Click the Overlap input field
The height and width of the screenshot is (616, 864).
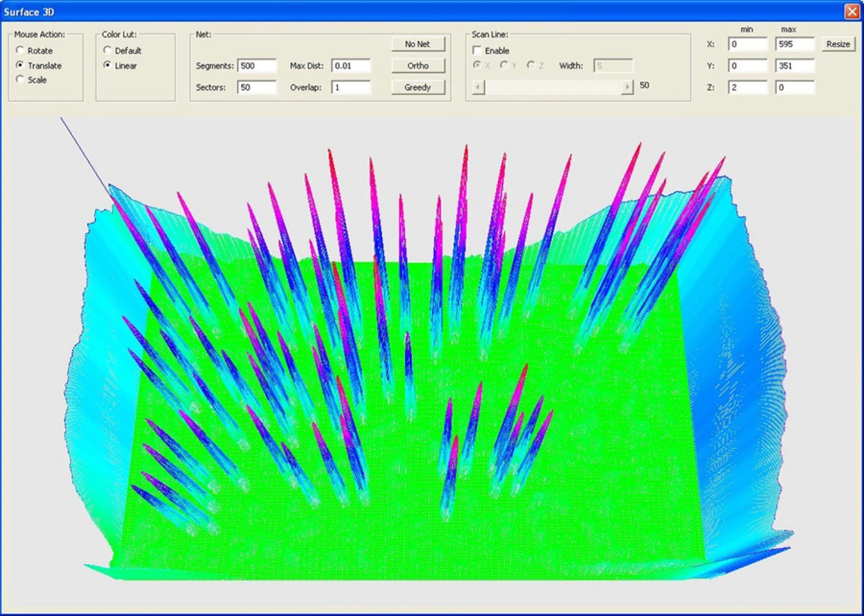click(x=350, y=88)
